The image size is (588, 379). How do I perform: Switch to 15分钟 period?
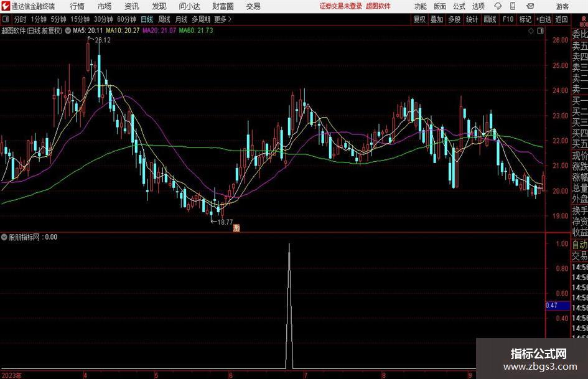click(80, 19)
